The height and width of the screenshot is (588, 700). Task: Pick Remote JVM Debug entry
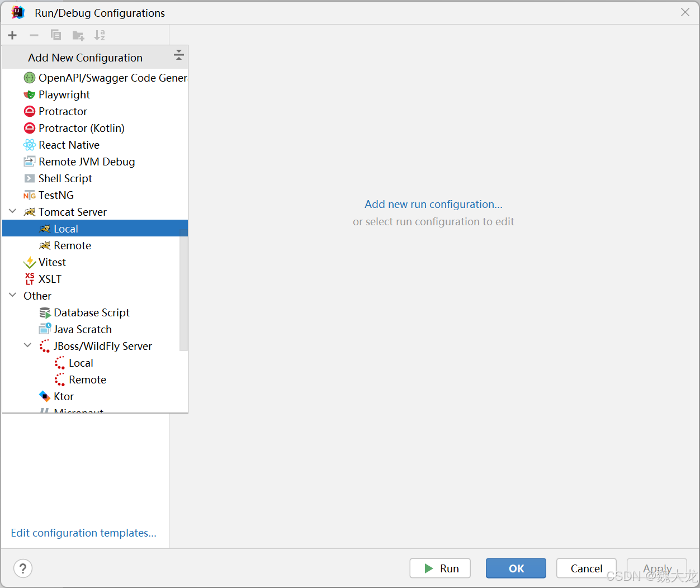(x=95, y=162)
